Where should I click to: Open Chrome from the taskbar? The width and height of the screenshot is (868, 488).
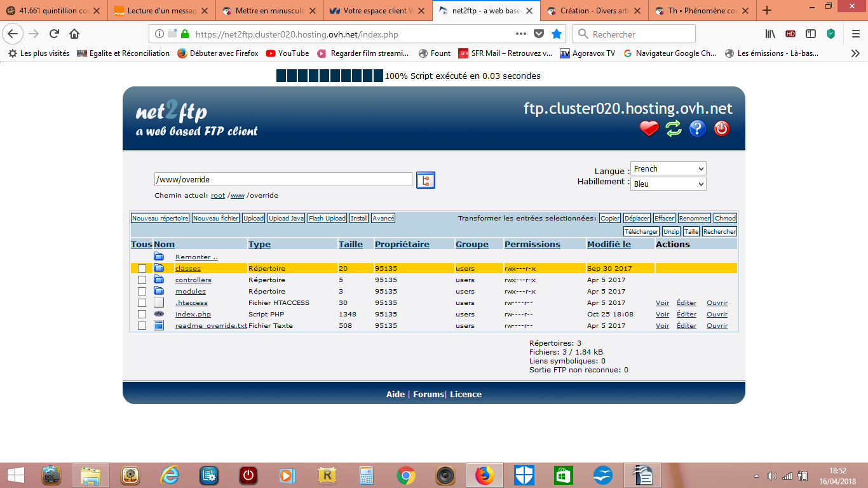[406, 475]
